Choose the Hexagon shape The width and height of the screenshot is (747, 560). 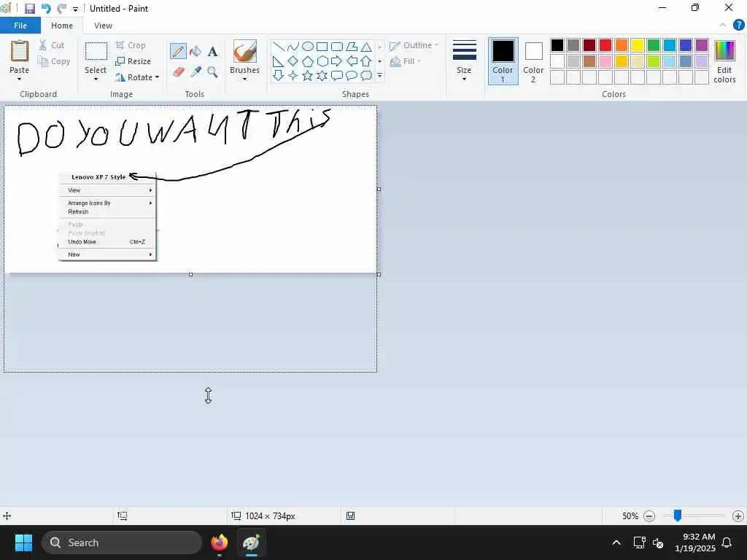(322, 61)
